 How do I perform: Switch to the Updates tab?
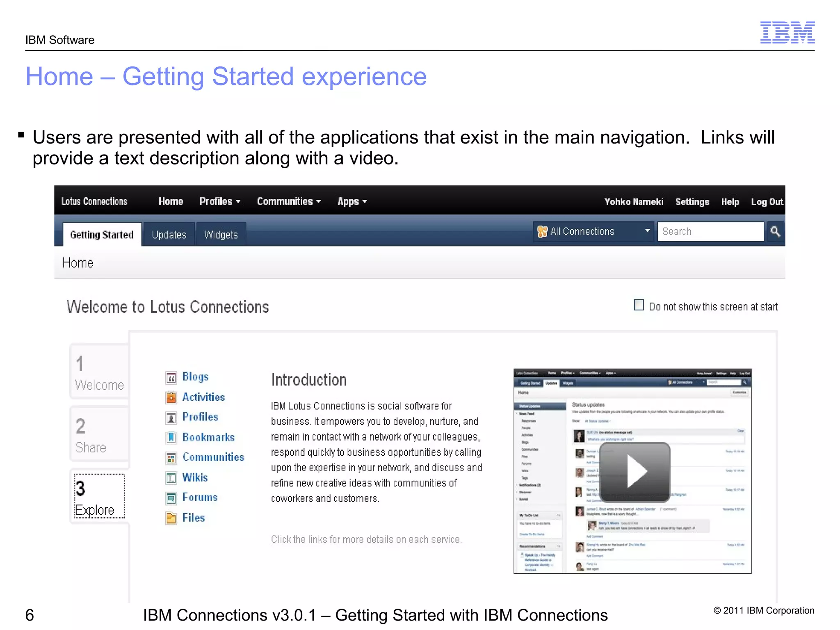pos(169,235)
